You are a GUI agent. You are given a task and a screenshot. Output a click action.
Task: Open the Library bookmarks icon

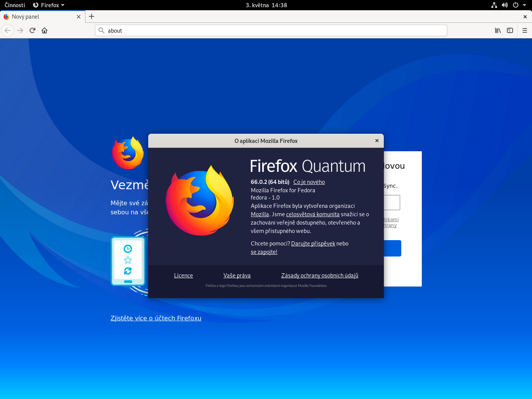498,30
